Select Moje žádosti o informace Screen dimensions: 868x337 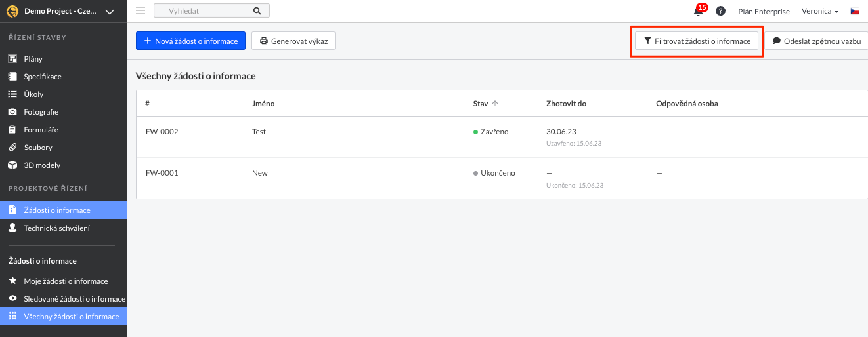pos(66,281)
